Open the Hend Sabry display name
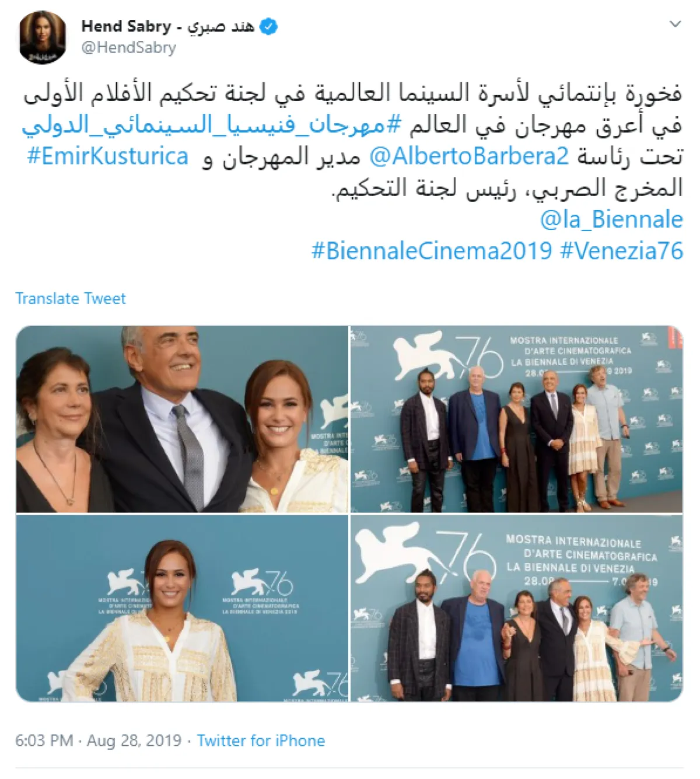This screenshot has height=779, width=700. (x=168, y=26)
